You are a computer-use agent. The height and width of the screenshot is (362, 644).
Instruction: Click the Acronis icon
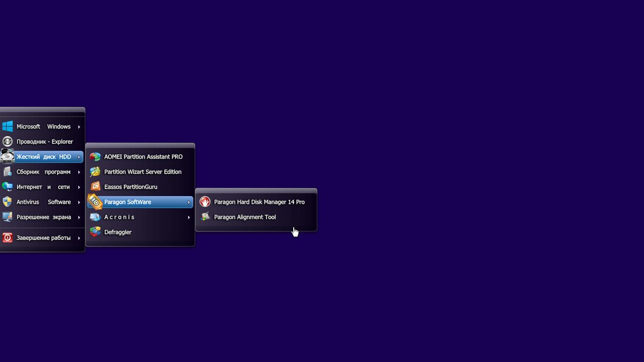[x=95, y=217]
